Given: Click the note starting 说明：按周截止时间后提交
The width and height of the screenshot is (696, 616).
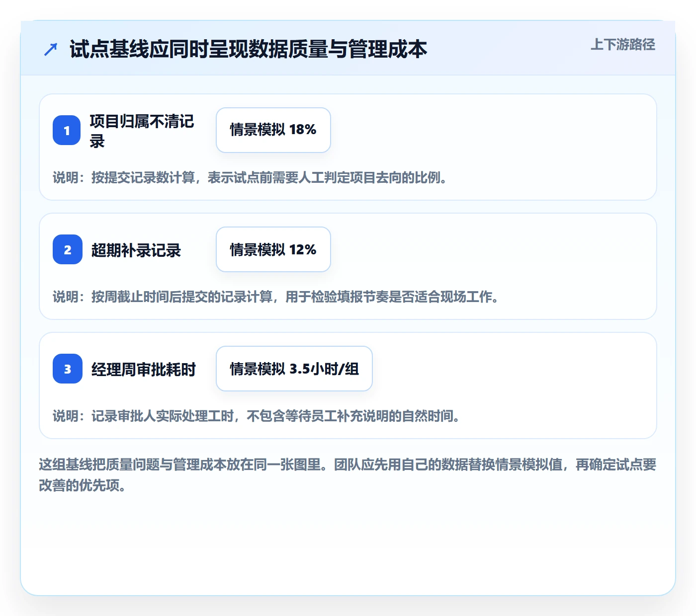Looking at the screenshot, I should [276, 297].
